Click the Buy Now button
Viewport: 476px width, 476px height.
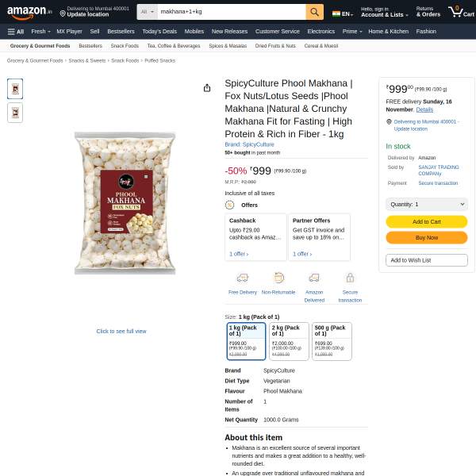pos(427,238)
